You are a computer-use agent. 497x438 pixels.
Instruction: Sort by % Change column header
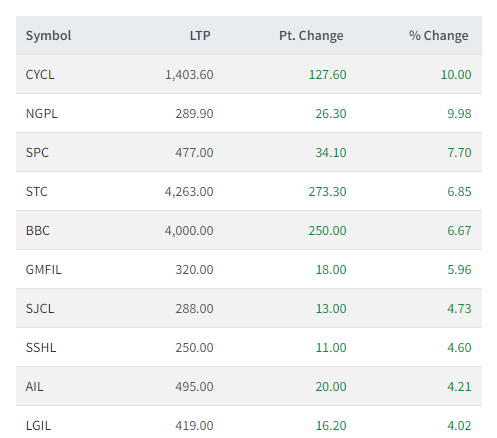point(439,35)
